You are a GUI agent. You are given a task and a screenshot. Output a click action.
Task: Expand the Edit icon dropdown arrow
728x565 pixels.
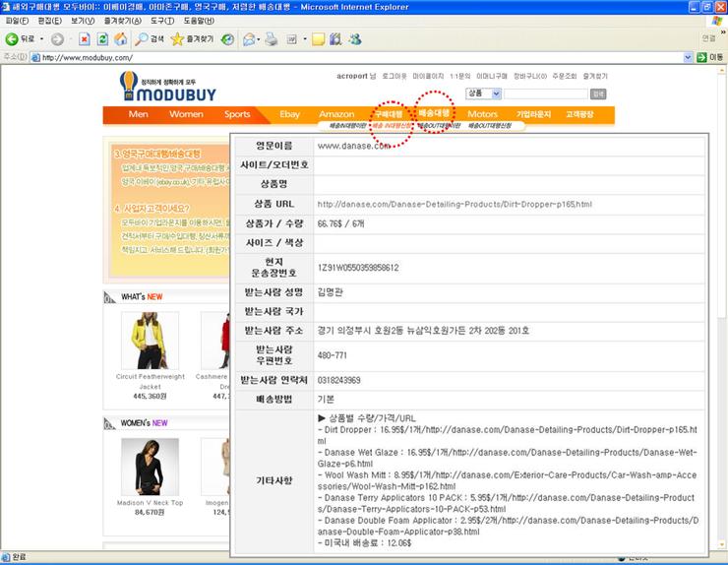pyautogui.click(x=305, y=39)
